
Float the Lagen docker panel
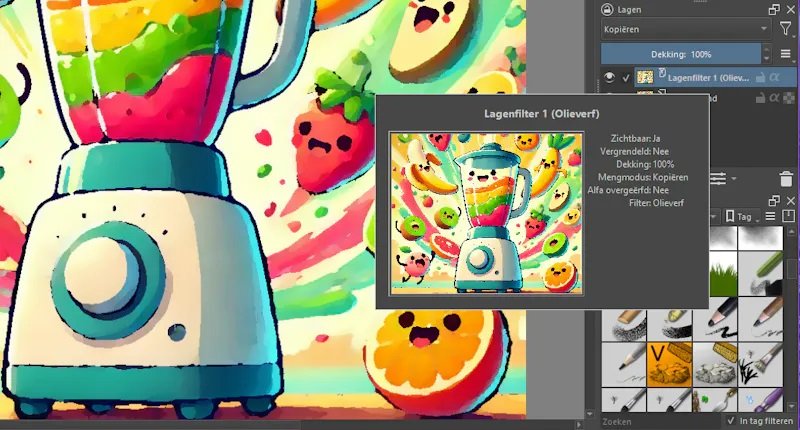click(774, 9)
